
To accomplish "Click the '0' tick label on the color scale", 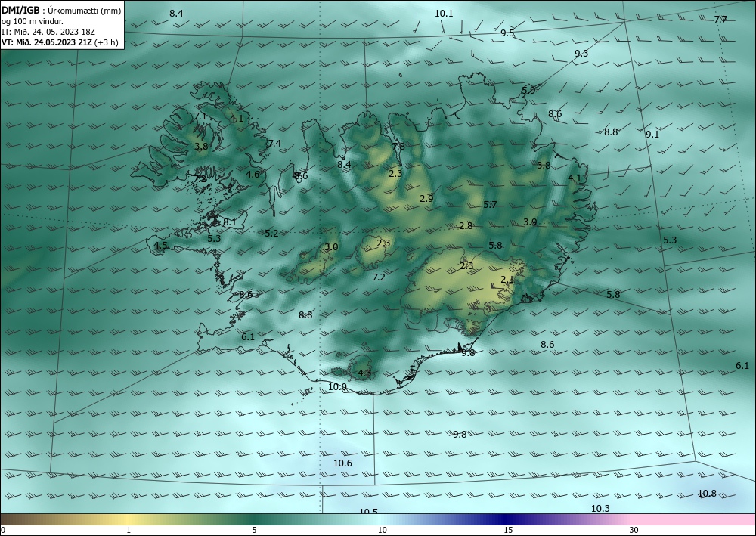I will tap(3, 530).
